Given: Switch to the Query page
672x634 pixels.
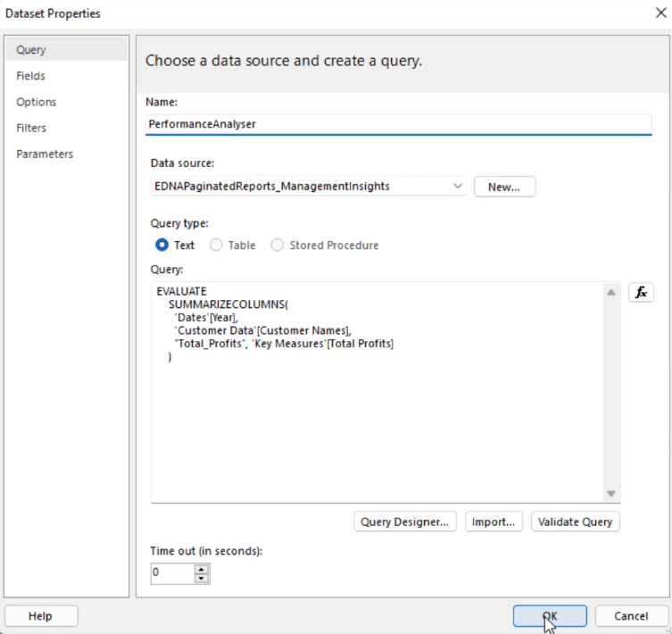Looking at the screenshot, I should (x=66, y=50).
